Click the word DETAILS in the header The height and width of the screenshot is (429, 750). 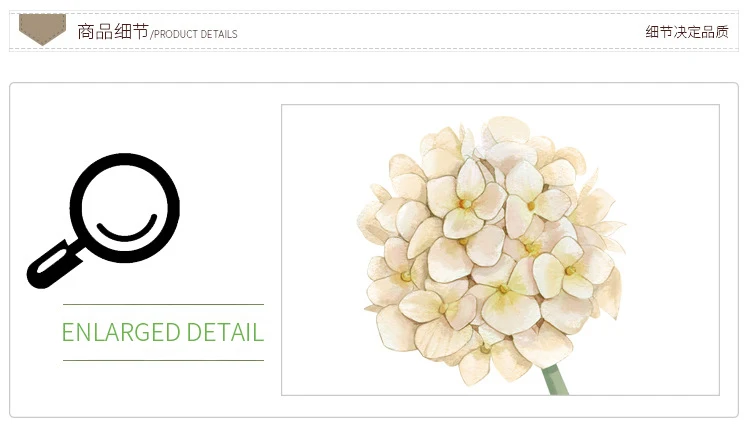click(x=219, y=34)
